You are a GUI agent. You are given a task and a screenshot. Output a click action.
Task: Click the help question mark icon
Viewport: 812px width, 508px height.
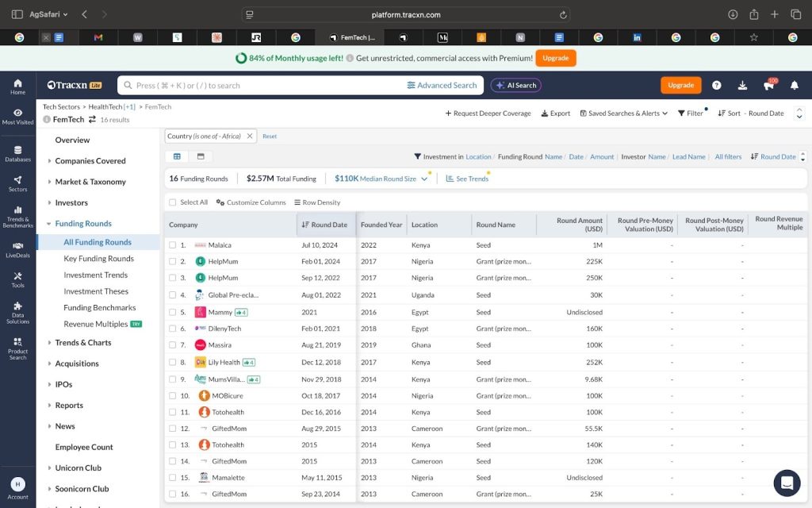(717, 85)
